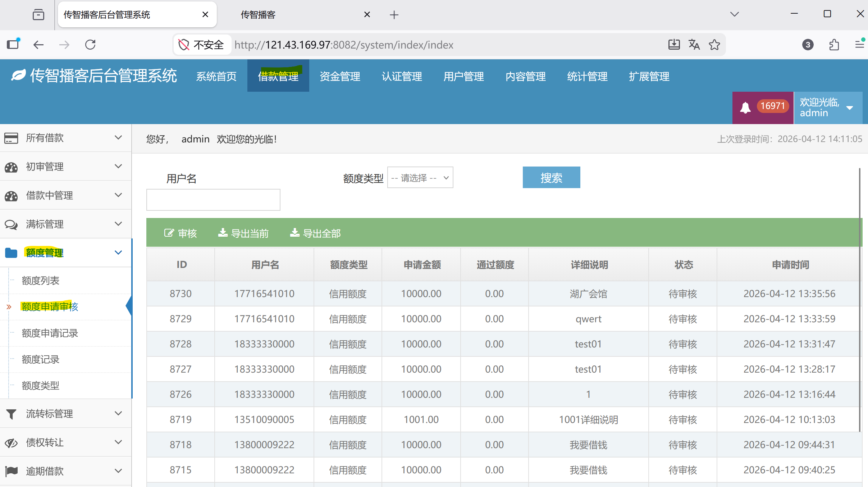Click the notification bell icon
Image resolution: width=868 pixels, height=487 pixels.
[x=745, y=108]
